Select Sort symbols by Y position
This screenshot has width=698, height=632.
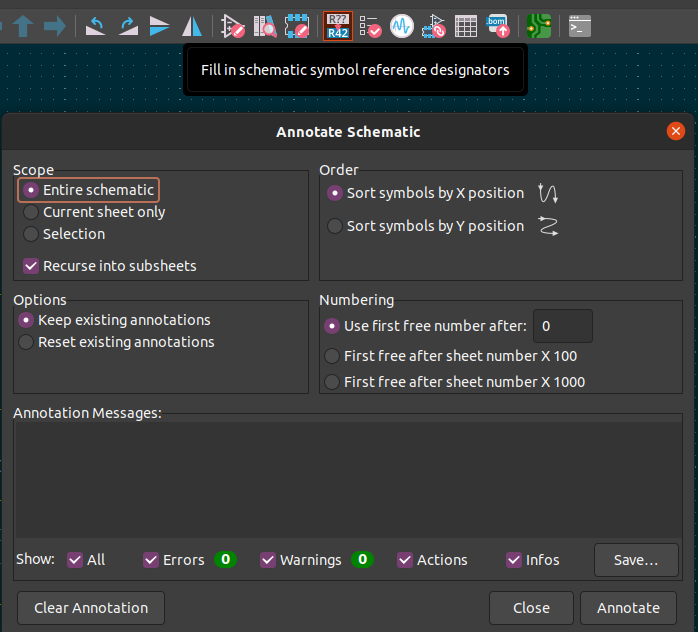coord(426,226)
